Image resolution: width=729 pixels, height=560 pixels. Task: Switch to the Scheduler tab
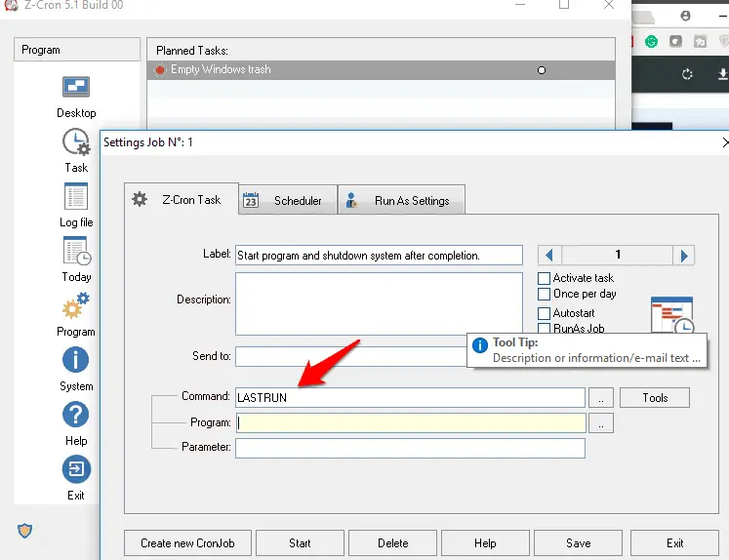[x=288, y=200]
